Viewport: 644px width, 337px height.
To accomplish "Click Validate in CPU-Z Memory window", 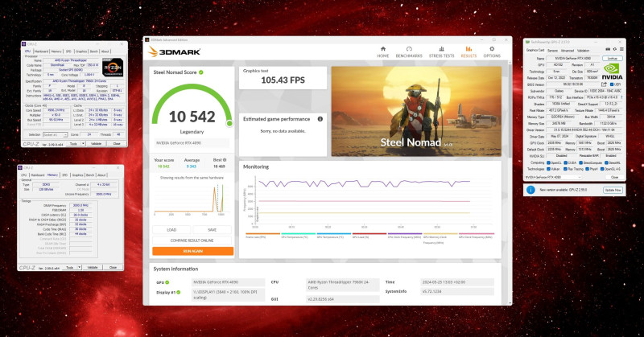I will pos(93,268).
